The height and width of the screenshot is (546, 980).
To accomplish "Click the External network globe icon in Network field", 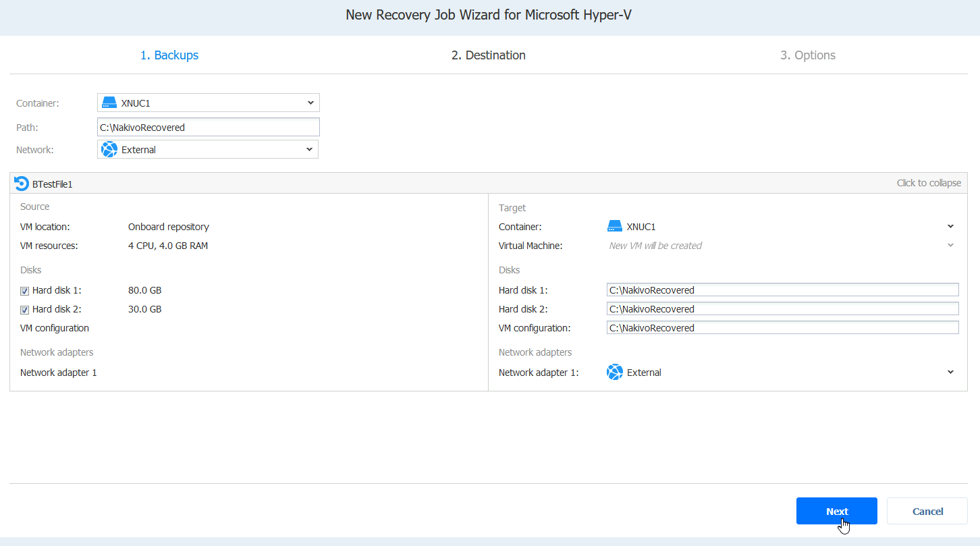I will 109,150.
